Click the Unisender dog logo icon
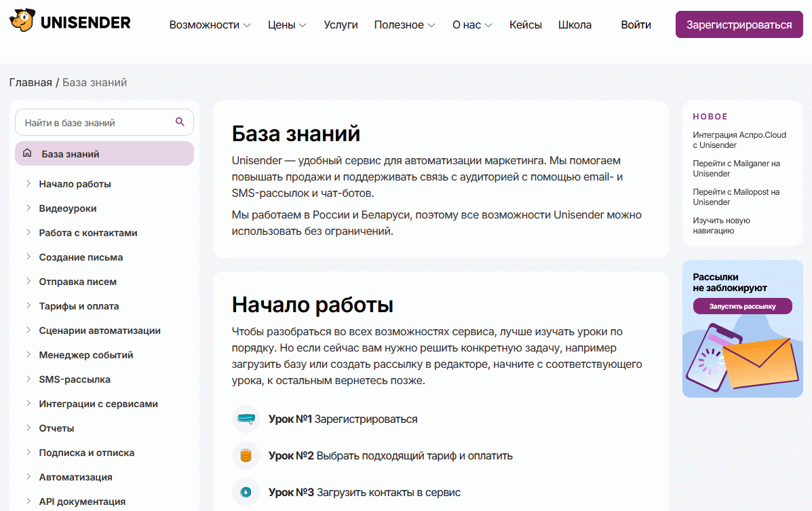812x511 pixels. [22, 21]
